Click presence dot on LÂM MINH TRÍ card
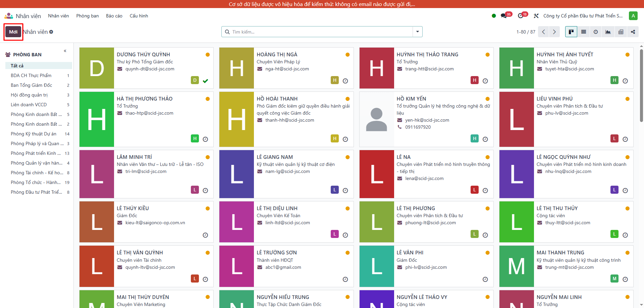 [208, 157]
